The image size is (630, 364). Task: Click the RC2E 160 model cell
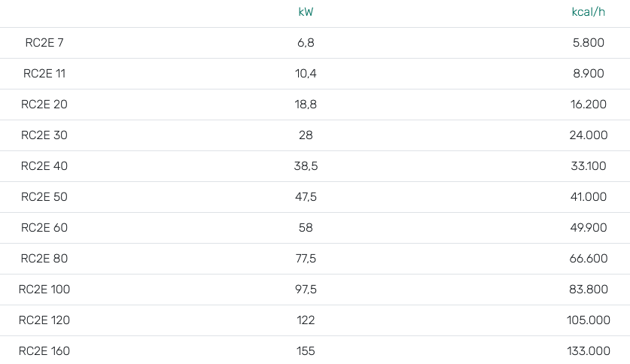point(44,351)
